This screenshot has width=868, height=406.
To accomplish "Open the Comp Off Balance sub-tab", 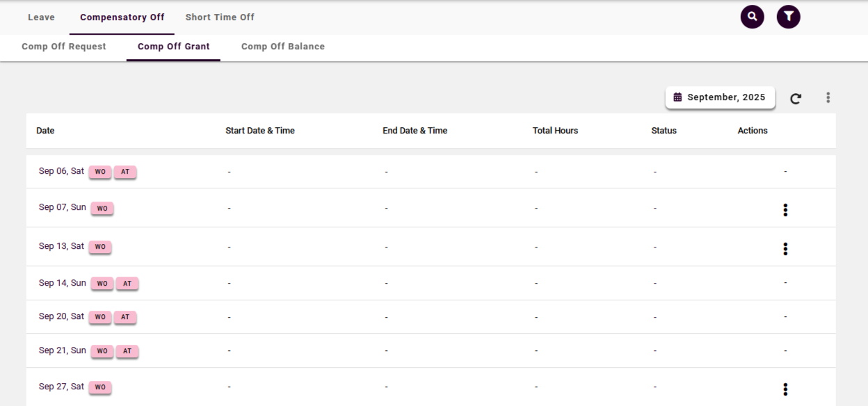I will pyautogui.click(x=282, y=47).
